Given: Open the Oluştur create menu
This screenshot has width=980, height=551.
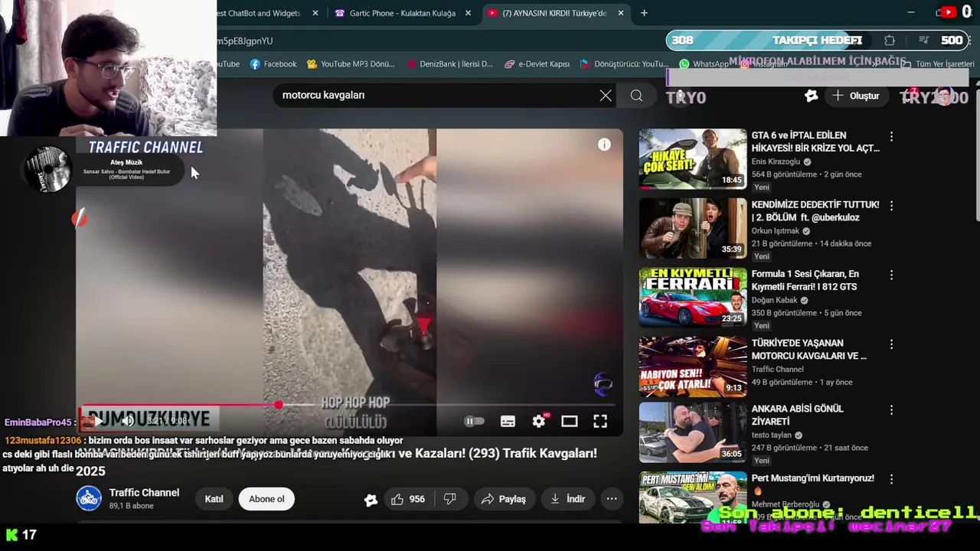Looking at the screenshot, I should click(x=856, y=96).
